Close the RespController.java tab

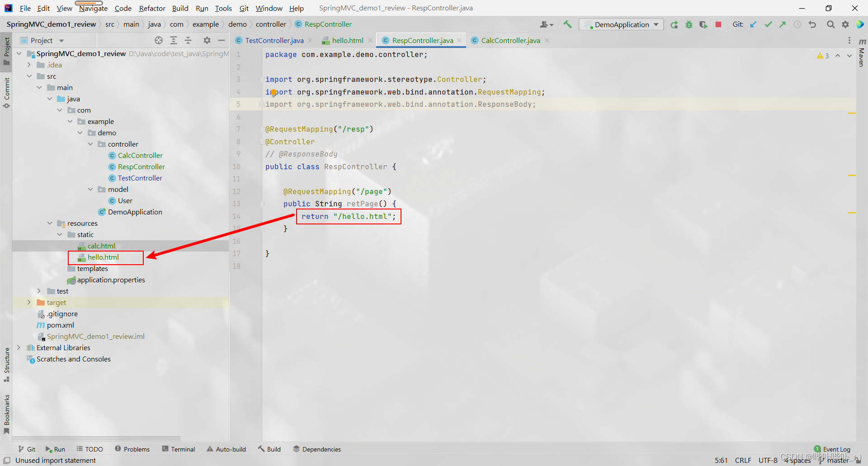pos(459,40)
